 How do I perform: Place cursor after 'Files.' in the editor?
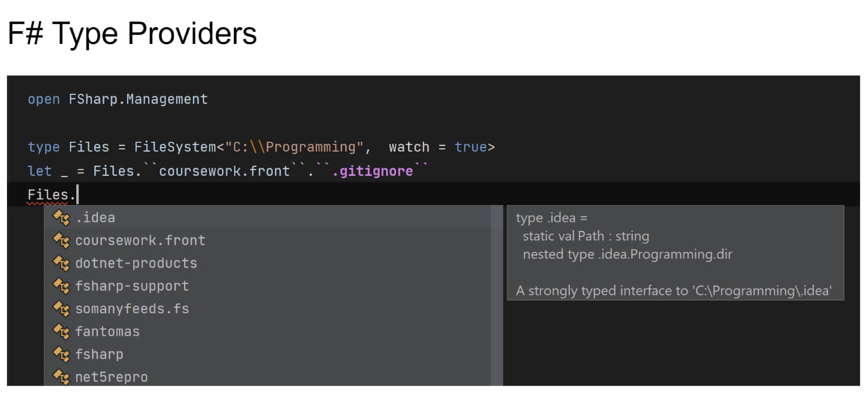point(78,195)
